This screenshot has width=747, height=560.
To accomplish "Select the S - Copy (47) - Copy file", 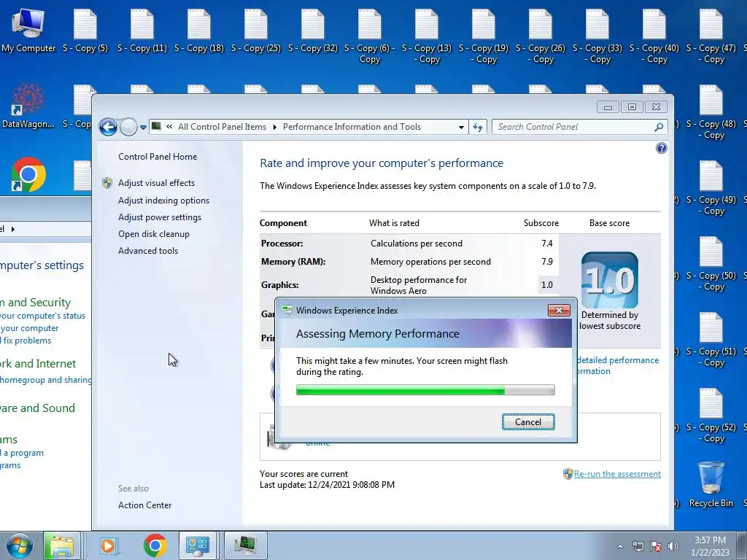I will pos(711,36).
